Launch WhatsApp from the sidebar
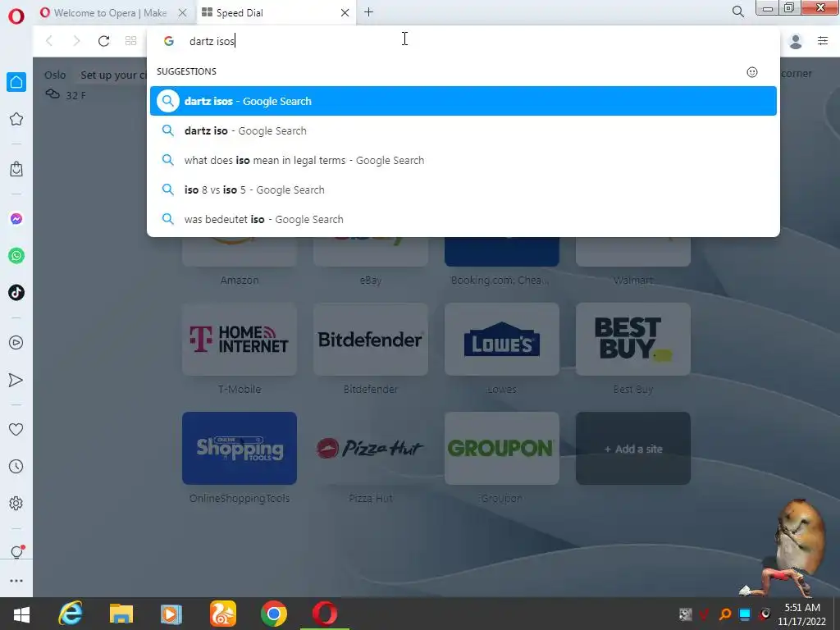The width and height of the screenshot is (840, 630). (16, 256)
